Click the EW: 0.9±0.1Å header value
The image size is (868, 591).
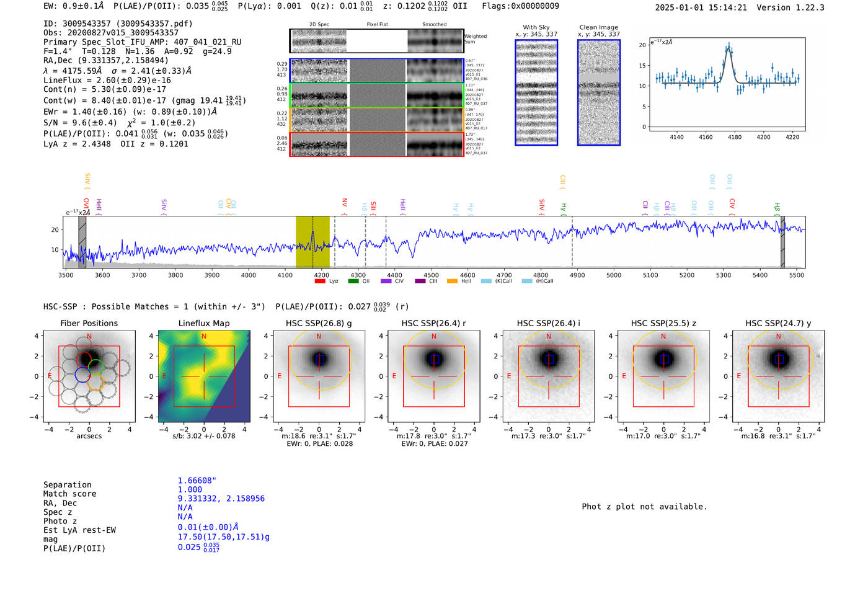tap(74, 6)
